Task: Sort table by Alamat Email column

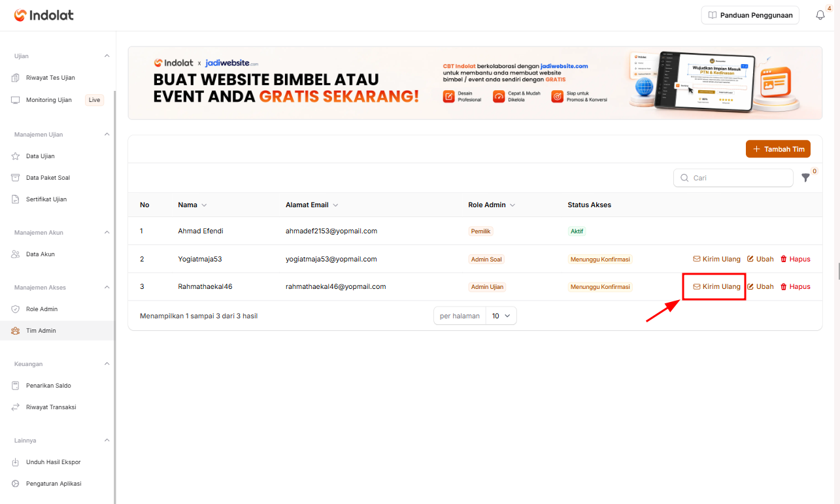Action: 312,205
